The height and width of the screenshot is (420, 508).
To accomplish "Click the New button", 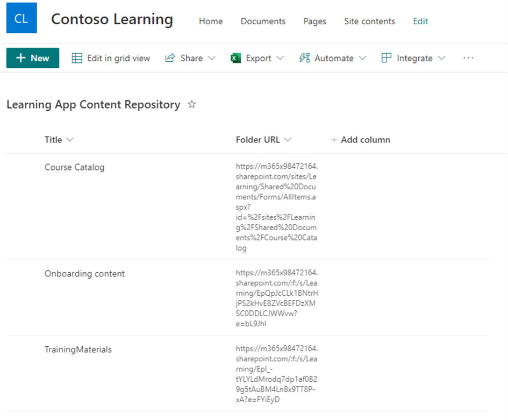I will pos(33,58).
